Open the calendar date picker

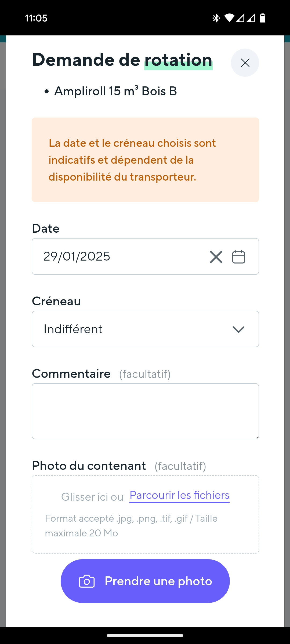tap(238, 257)
